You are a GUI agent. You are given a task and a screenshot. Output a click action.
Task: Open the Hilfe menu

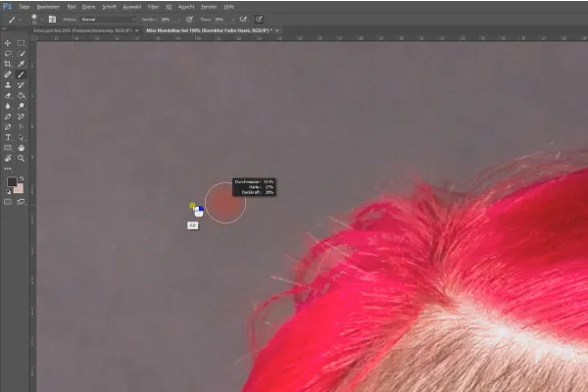point(228,7)
